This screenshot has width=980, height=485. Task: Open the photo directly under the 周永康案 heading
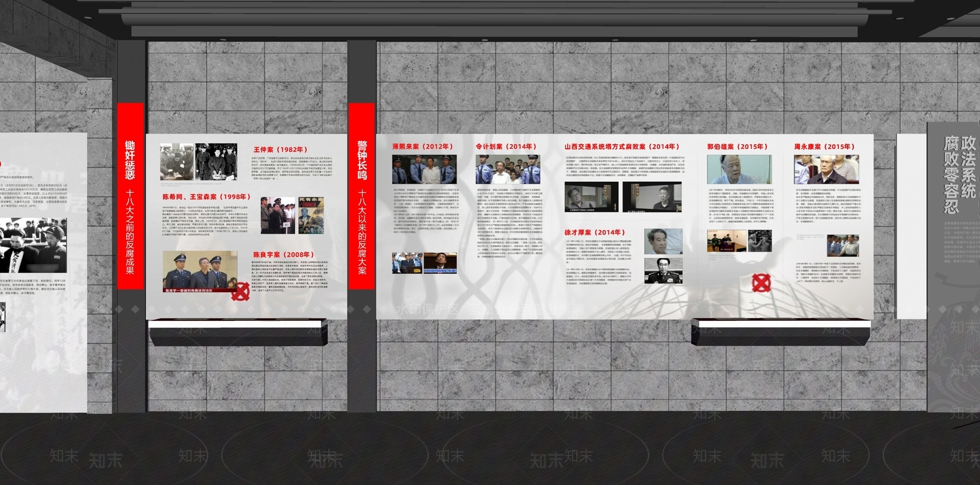826,170
